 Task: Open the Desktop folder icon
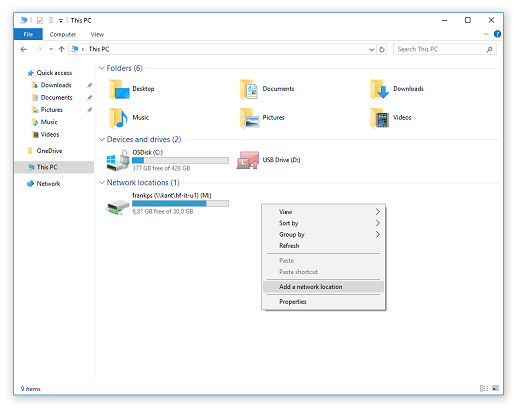(x=119, y=89)
